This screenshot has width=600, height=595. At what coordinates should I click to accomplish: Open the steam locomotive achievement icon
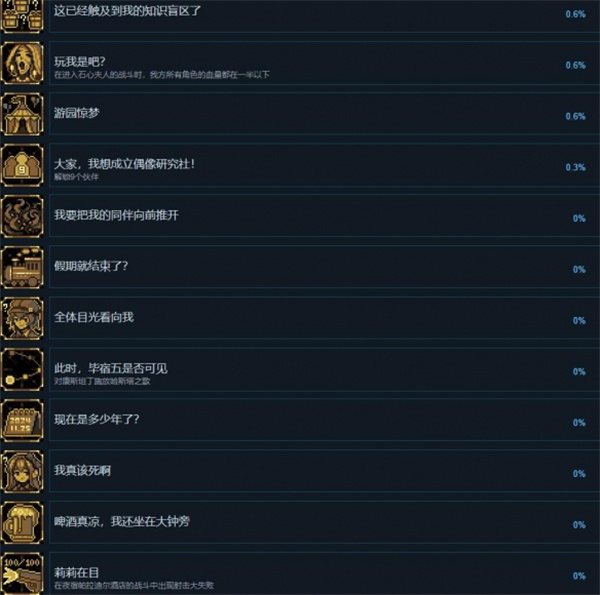22,267
